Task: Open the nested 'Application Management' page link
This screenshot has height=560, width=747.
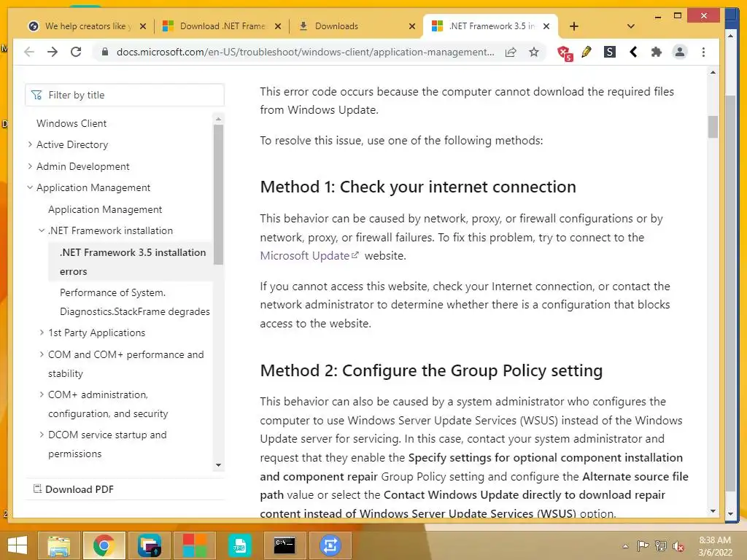Action: tap(105, 209)
